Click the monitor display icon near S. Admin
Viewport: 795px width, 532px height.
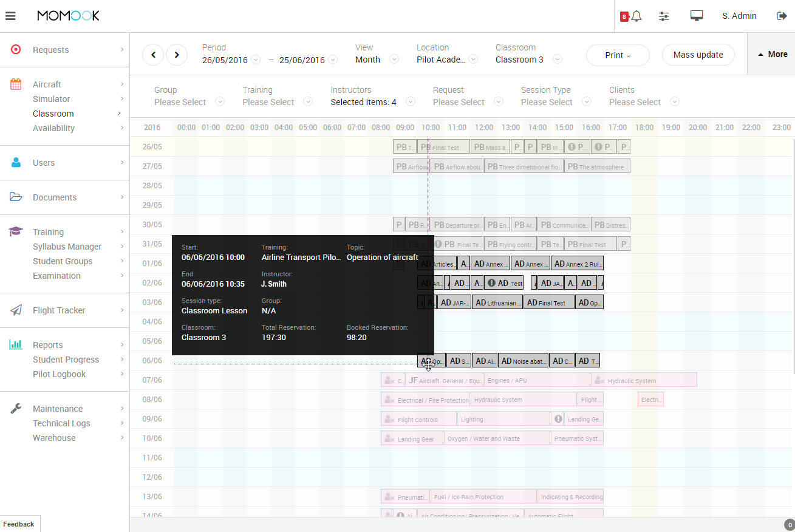[x=697, y=16]
